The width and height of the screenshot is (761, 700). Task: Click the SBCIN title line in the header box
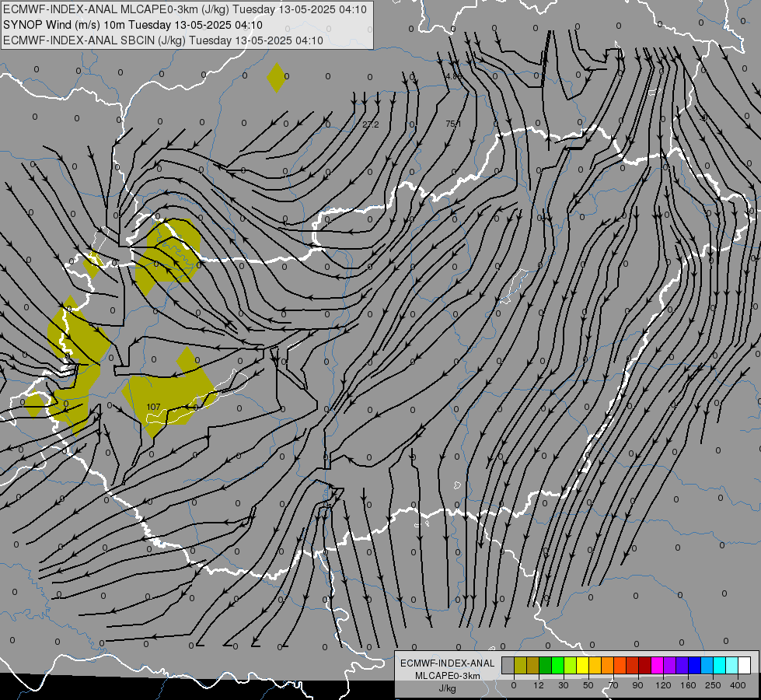[x=163, y=40]
